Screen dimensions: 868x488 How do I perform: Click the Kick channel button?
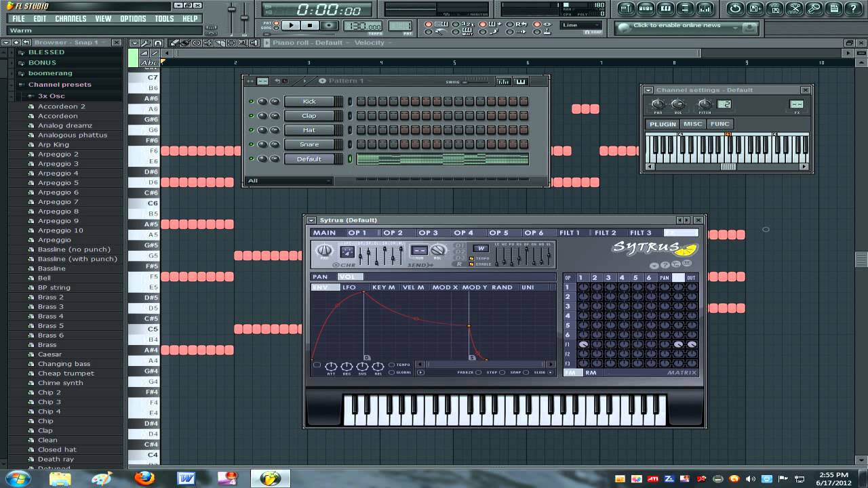[x=309, y=102]
